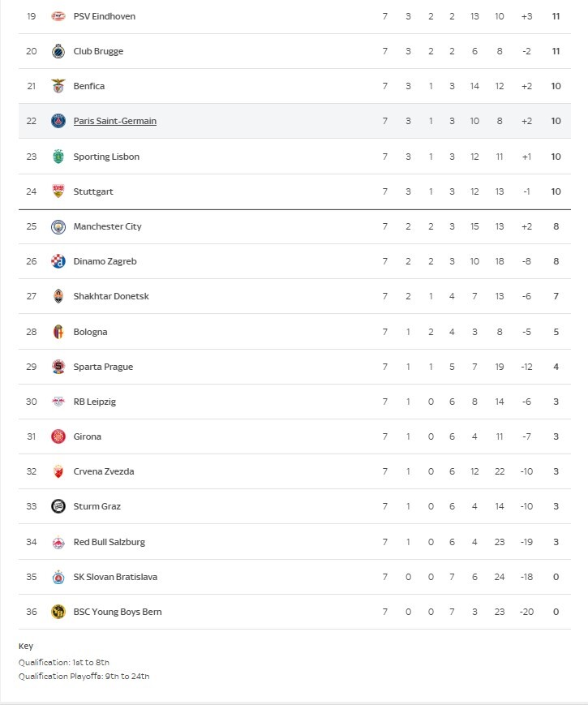Click the Manchester City badge
The width and height of the screenshot is (588, 705).
point(58,226)
